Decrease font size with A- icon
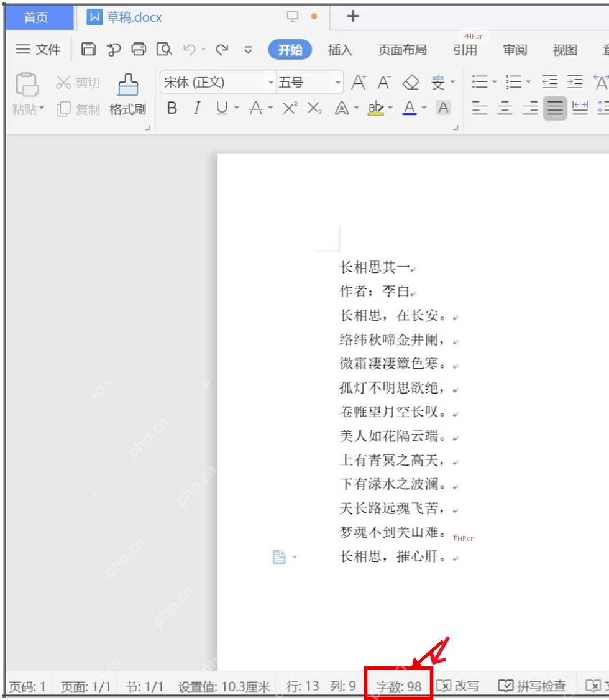 383,82
